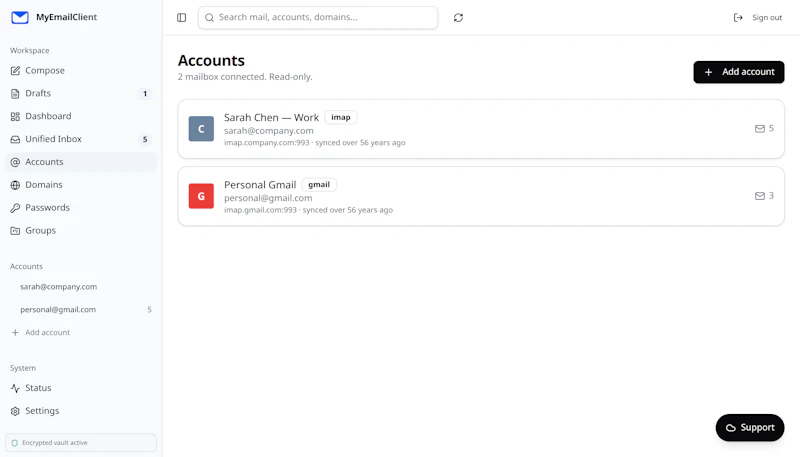Click the personal@gmail.com address in the card

[x=268, y=198]
